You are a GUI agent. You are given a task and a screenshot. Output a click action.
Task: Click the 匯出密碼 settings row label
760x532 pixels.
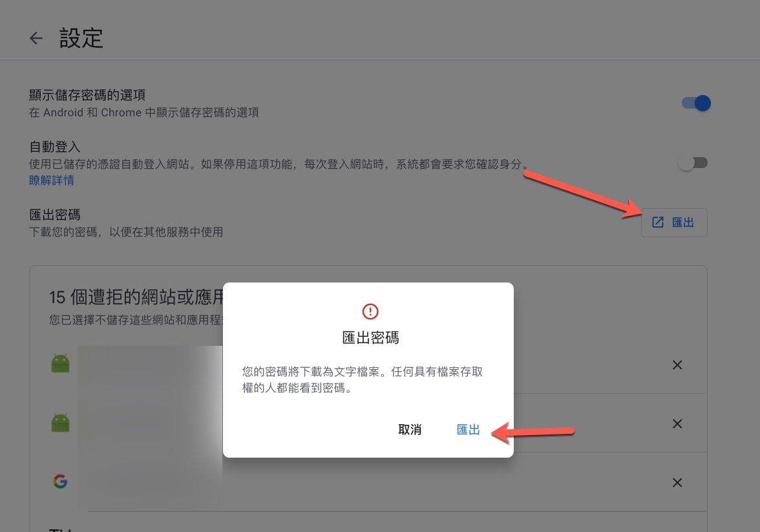click(55, 215)
